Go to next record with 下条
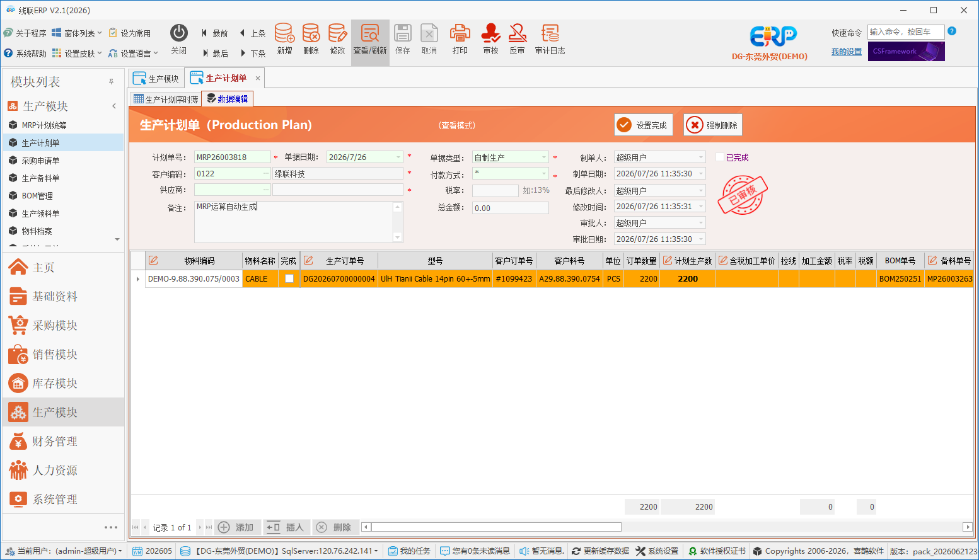The image size is (979, 560). pos(253,54)
